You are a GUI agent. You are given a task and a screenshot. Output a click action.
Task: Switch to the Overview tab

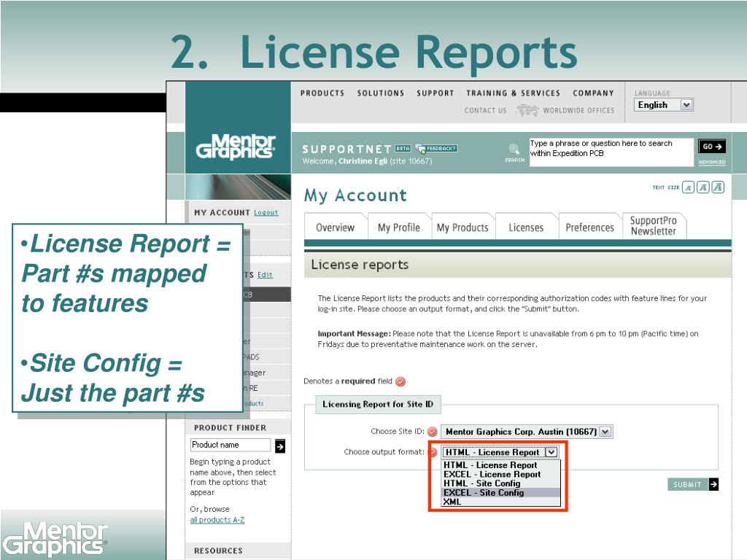tap(336, 227)
